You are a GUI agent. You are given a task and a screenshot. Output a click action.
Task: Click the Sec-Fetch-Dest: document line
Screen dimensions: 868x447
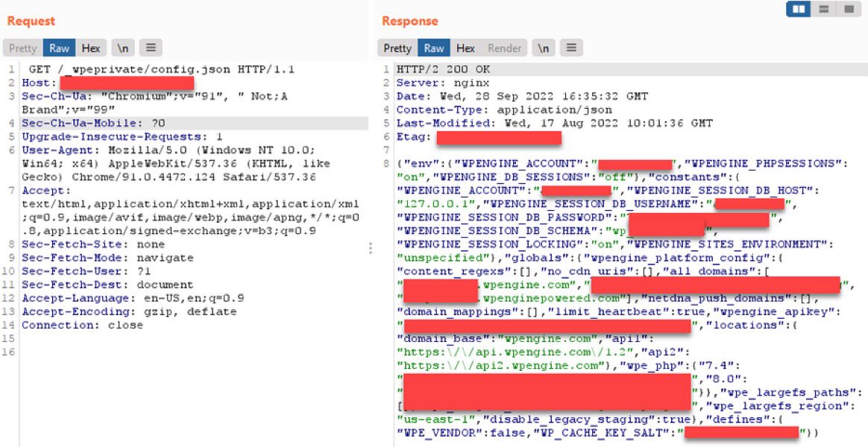click(x=108, y=285)
